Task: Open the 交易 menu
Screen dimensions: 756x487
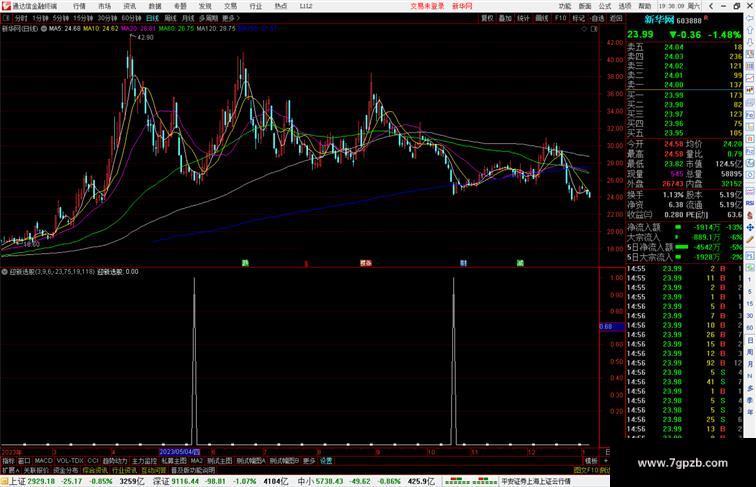Action: point(230,6)
